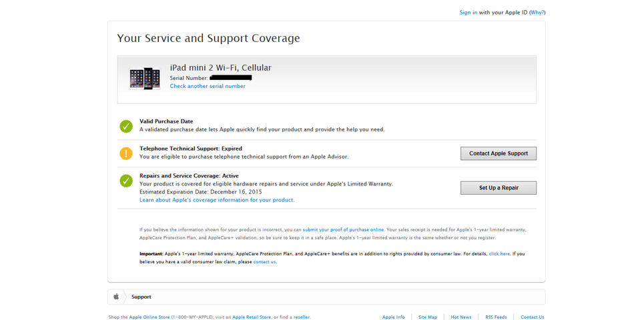Click the iPad mini product image
This screenshot has width=644, height=320.
145,79
